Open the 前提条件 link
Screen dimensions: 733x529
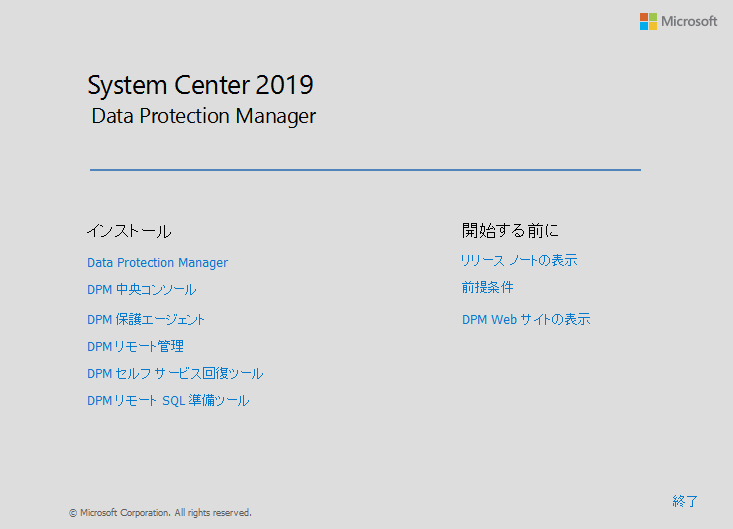488,287
